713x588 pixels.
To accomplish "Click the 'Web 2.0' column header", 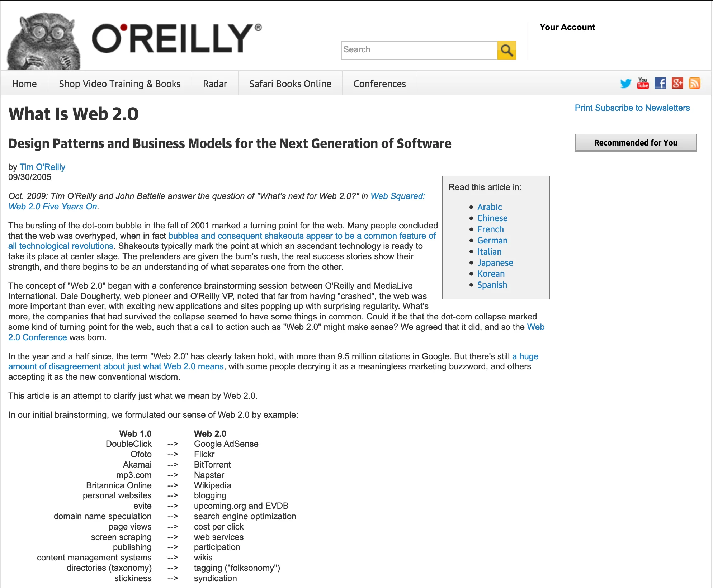I will [210, 434].
